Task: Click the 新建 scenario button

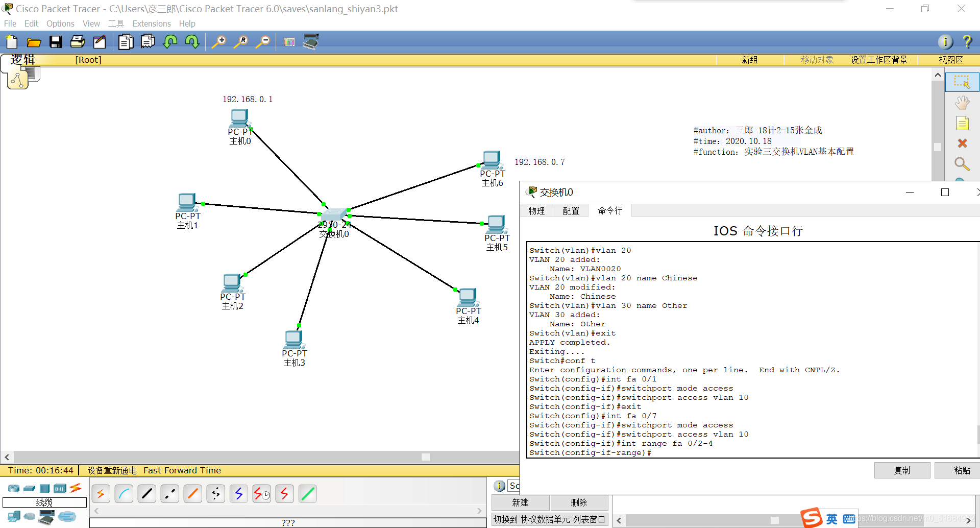Action: coord(520,502)
